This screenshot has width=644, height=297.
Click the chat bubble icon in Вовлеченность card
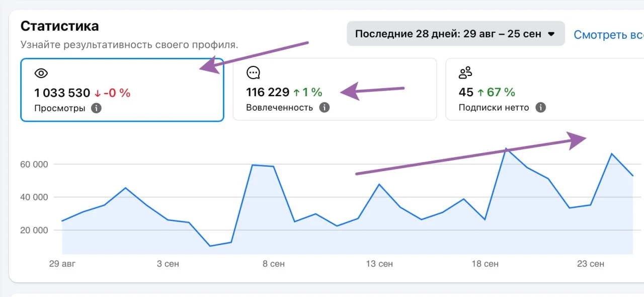tap(253, 73)
